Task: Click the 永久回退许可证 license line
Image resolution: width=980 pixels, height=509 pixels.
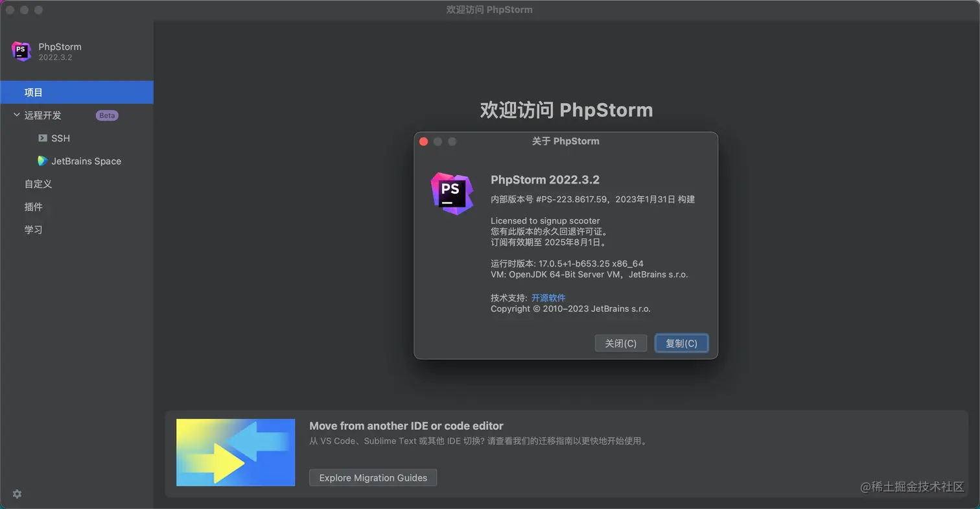Action: tap(550, 231)
